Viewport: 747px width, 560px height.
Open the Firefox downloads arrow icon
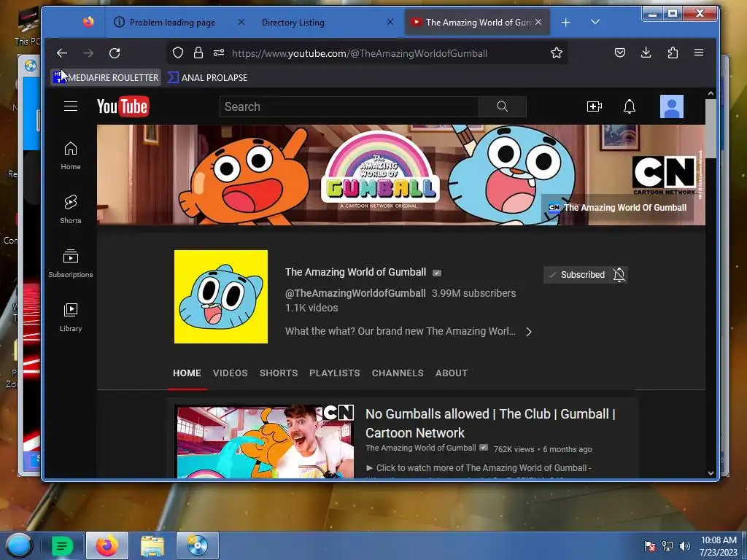pos(646,52)
